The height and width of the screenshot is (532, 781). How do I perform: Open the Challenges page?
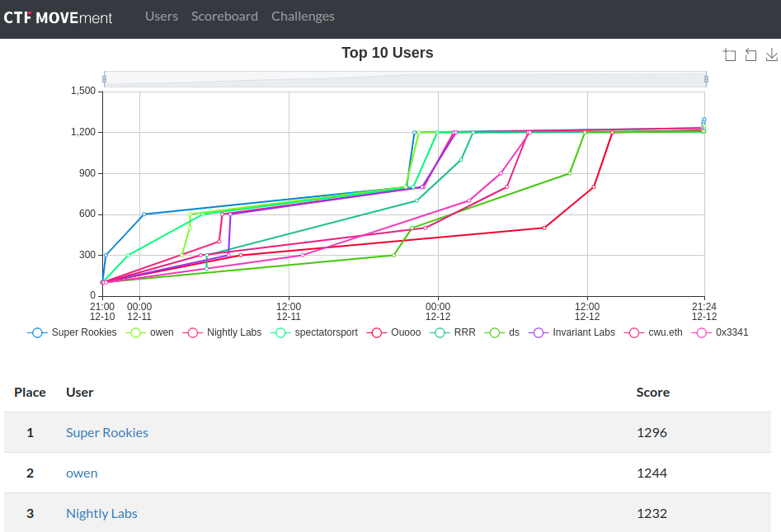click(x=303, y=16)
